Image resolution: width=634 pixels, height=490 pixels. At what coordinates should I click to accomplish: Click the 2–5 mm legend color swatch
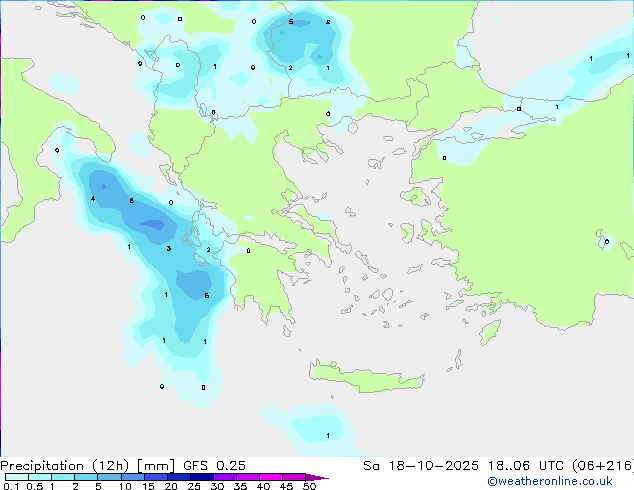pos(86,477)
